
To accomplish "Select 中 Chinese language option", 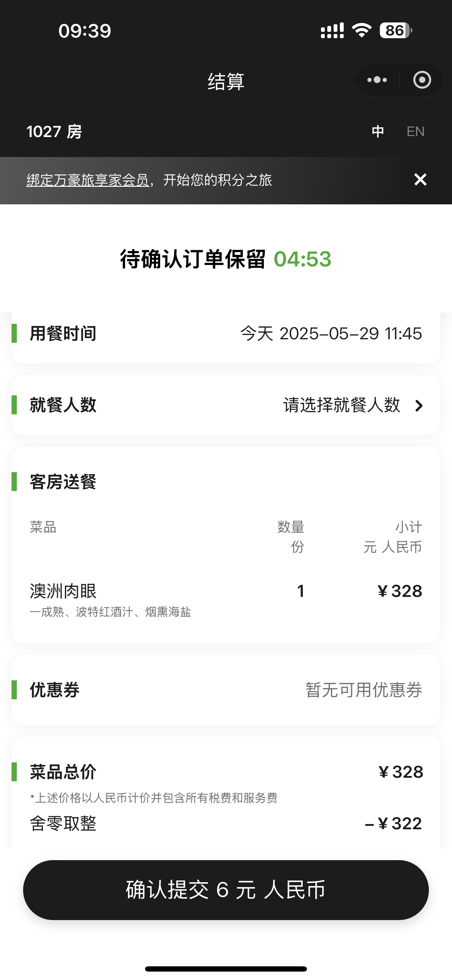I will click(378, 132).
